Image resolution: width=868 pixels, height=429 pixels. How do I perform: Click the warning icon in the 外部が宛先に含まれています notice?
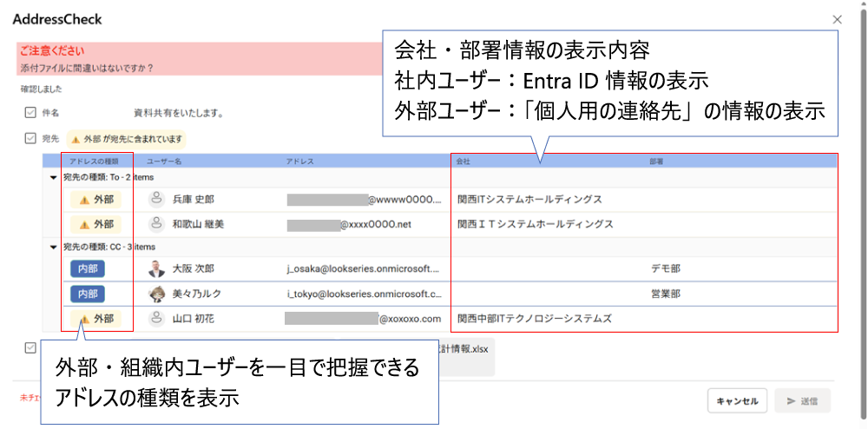coord(76,138)
